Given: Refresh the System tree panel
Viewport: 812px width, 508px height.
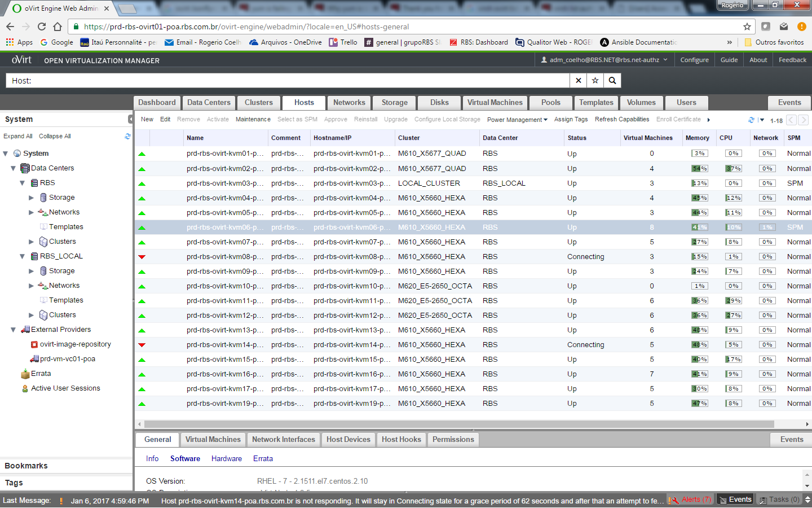Looking at the screenshot, I should pos(127,136).
